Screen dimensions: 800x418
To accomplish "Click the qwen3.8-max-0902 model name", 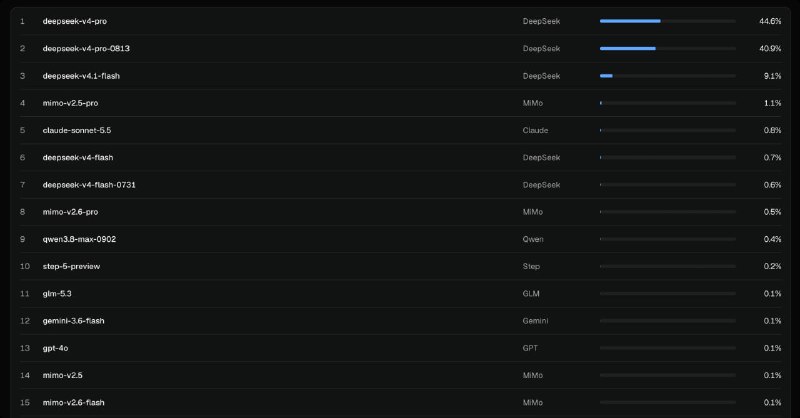I will click(79, 239).
